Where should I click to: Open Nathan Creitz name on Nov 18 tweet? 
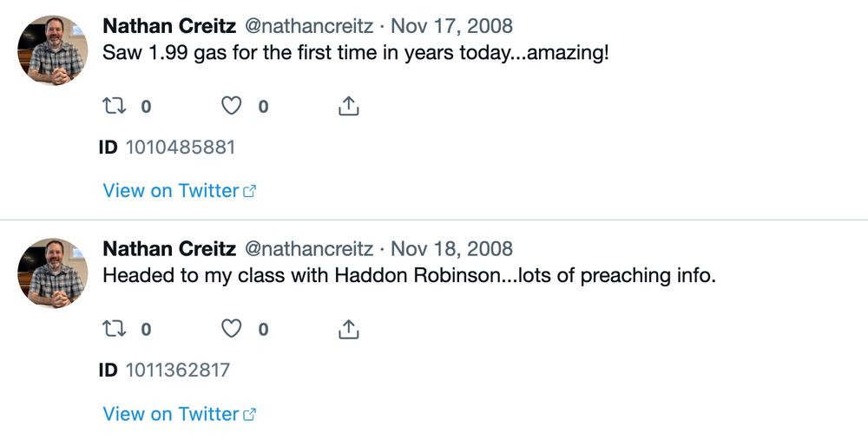169,249
